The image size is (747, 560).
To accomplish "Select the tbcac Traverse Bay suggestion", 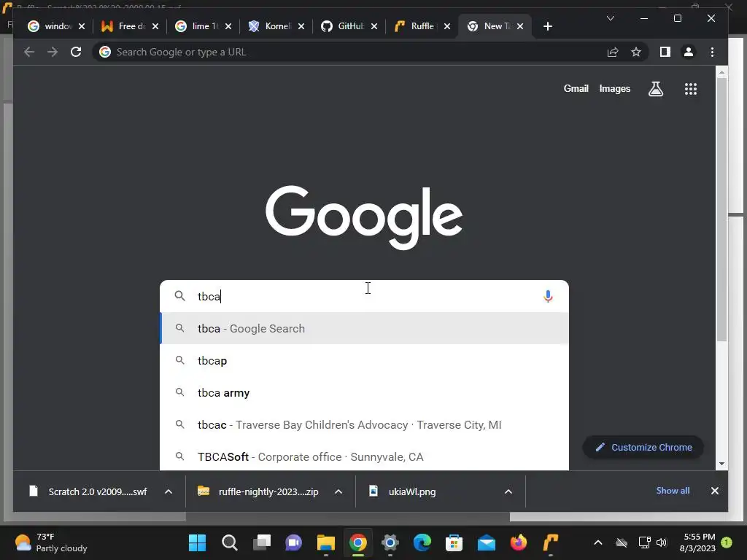I will (365, 425).
